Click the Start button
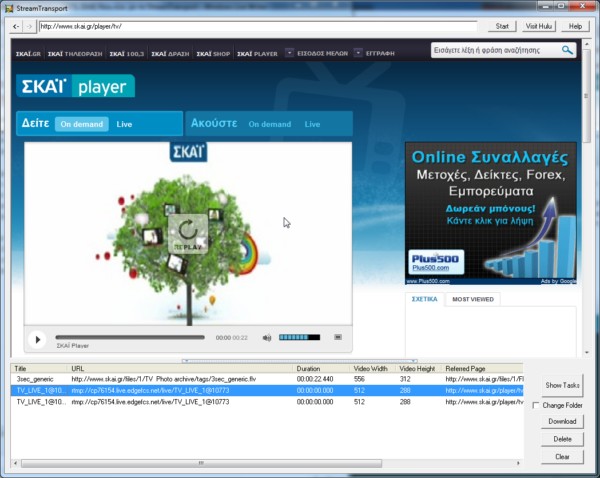The image size is (600, 478). 502,26
